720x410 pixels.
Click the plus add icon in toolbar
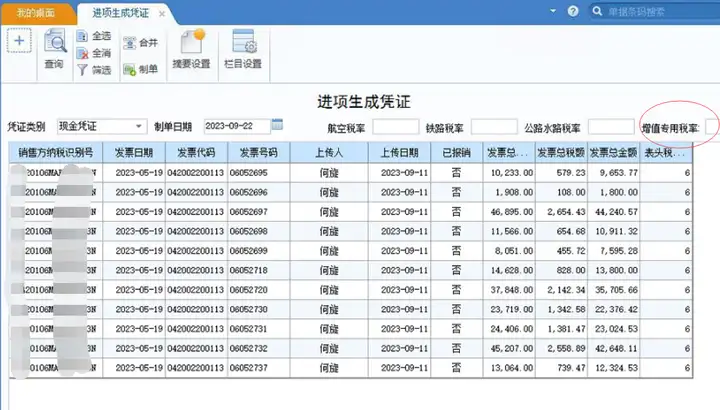[x=19, y=40]
